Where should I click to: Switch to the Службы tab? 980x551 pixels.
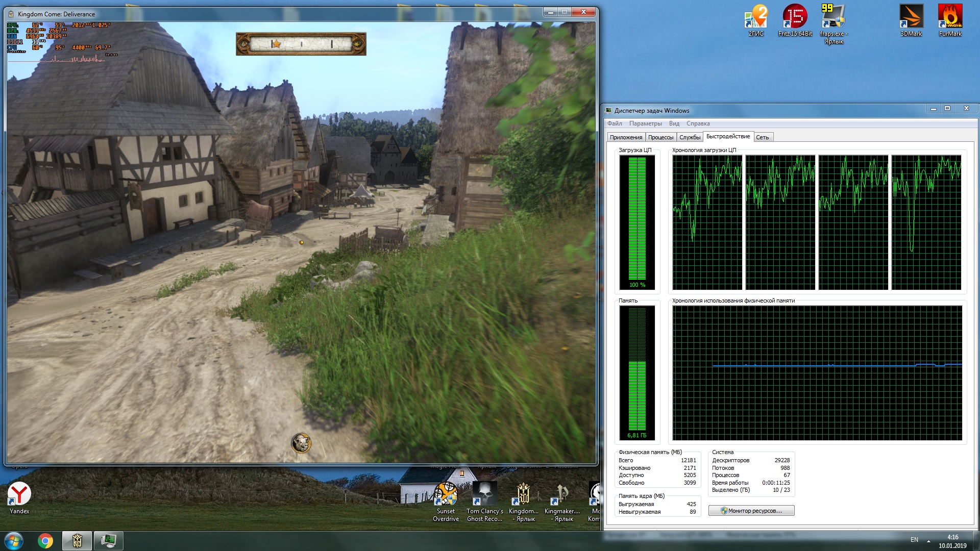(x=690, y=137)
